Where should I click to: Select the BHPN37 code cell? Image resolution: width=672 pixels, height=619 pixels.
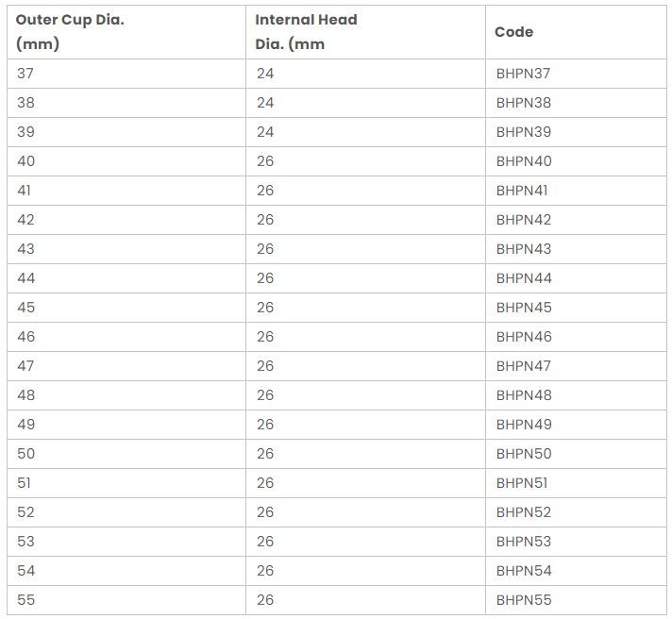tap(523, 74)
